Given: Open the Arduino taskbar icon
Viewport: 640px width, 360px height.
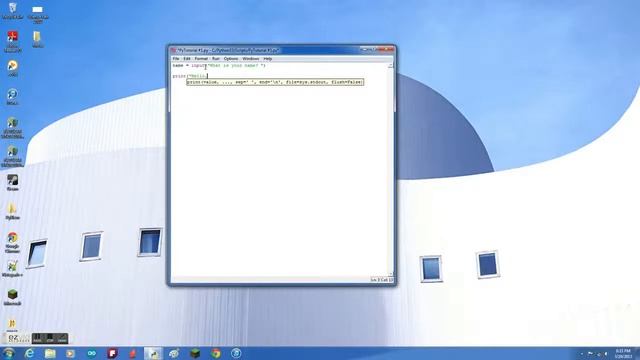Looking at the screenshot, I should (91, 353).
